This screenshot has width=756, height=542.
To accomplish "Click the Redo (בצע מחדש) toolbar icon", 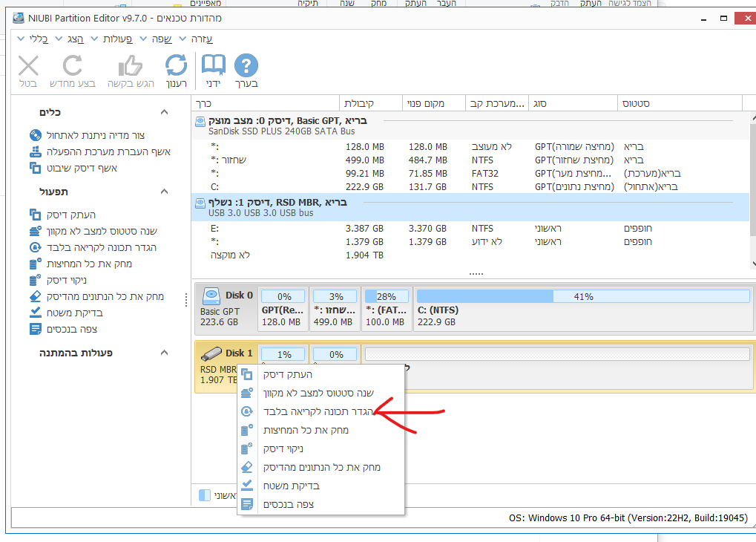I will (x=73, y=67).
